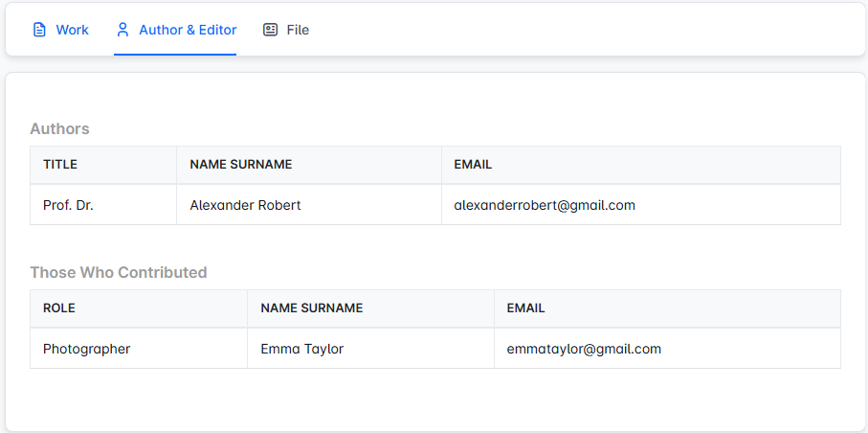Click the TITLE column header
The width and height of the screenshot is (868, 433).
point(60,165)
